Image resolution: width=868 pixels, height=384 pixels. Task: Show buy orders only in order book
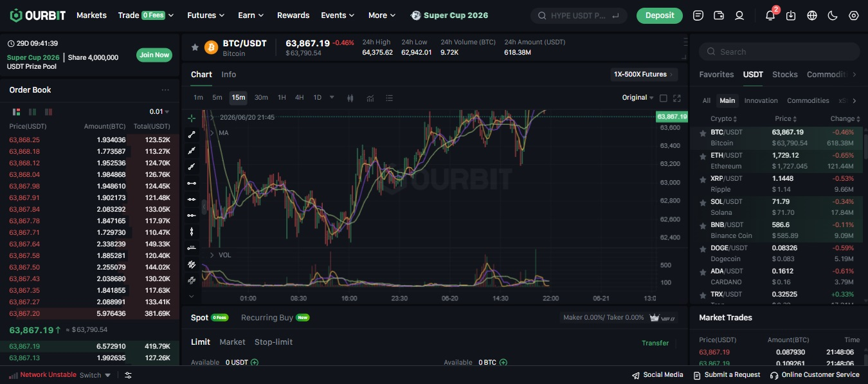[32, 112]
